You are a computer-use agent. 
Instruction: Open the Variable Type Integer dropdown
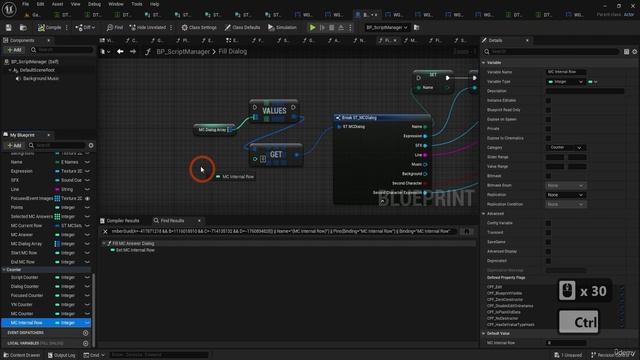click(x=565, y=82)
